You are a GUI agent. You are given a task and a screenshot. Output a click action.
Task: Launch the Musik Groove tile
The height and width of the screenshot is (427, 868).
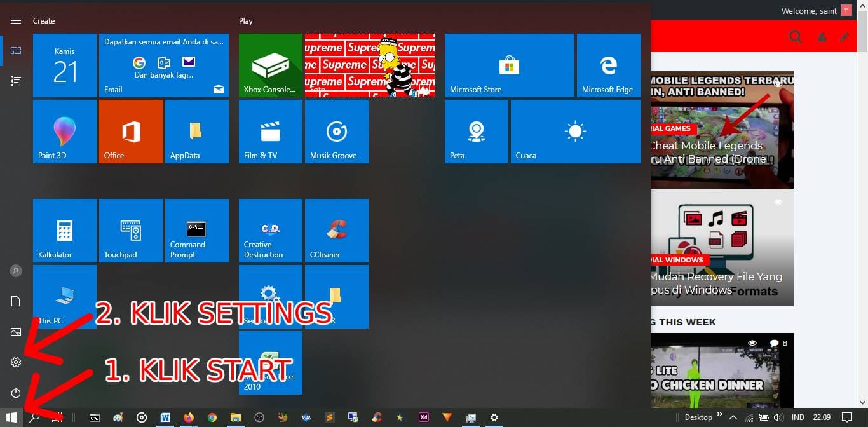336,131
